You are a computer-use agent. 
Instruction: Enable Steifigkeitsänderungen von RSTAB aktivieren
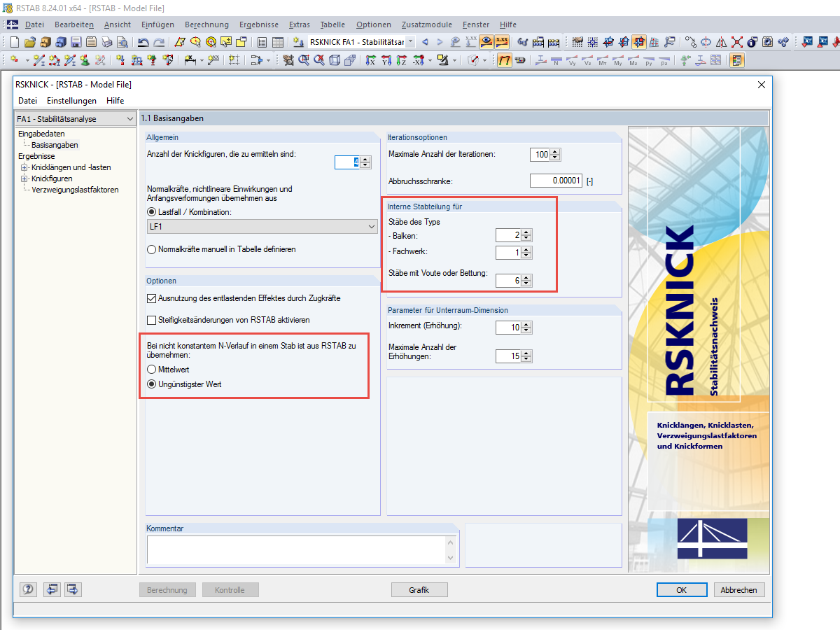point(152,320)
